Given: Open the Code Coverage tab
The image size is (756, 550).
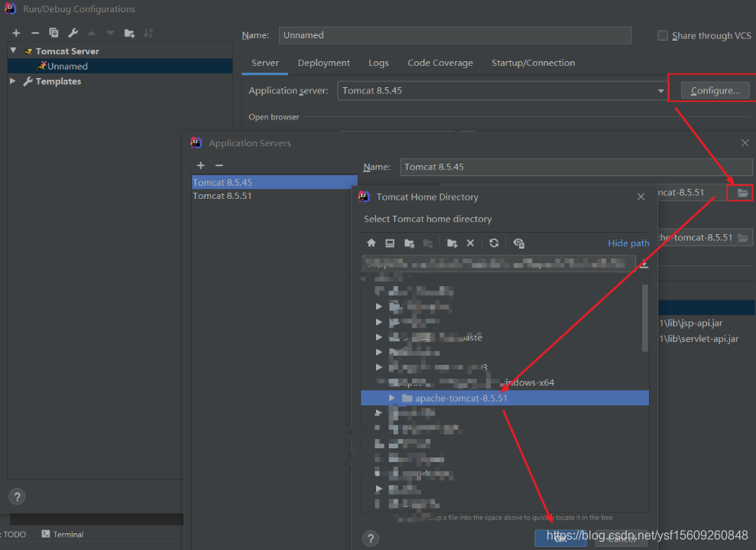Looking at the screenshot, I should point(440,63).
